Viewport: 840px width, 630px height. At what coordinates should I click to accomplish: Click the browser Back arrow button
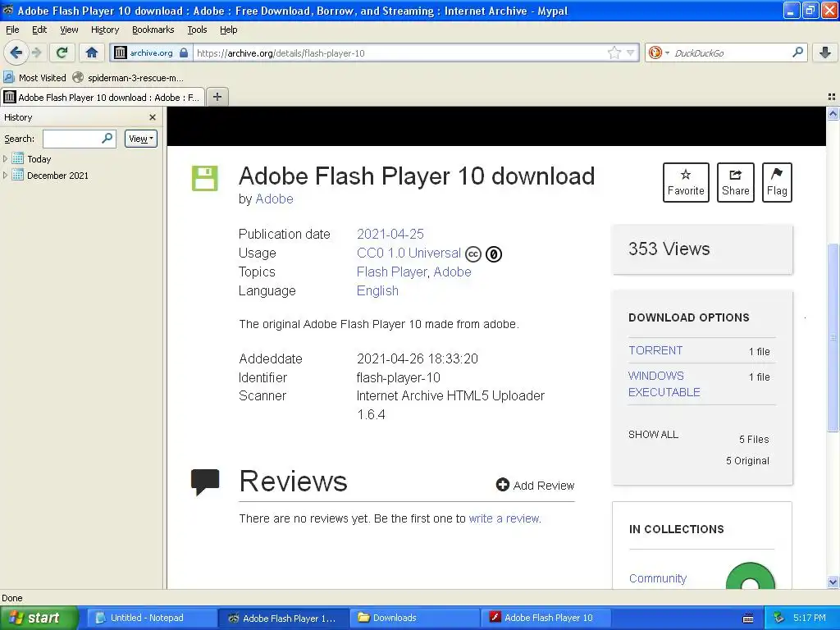[x=16, y=52]
